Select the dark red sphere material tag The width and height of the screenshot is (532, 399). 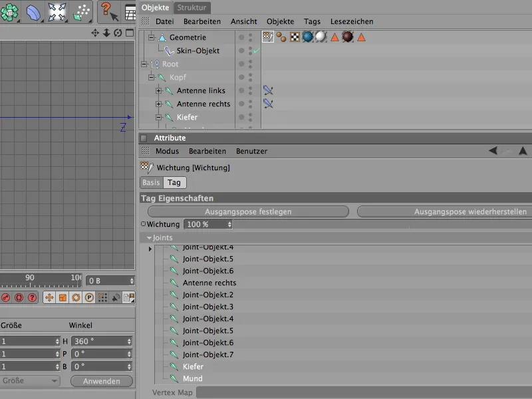tap(348, 37)
